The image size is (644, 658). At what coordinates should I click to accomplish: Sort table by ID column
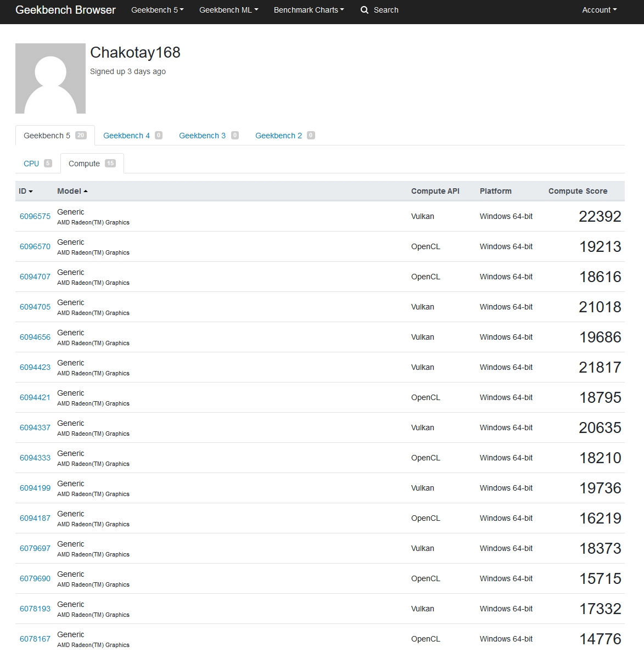(x=26, y=192)
